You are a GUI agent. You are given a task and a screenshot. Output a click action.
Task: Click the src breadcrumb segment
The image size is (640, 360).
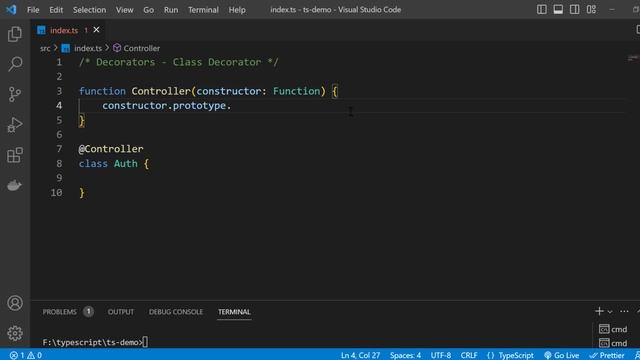(x=45, y=48)
